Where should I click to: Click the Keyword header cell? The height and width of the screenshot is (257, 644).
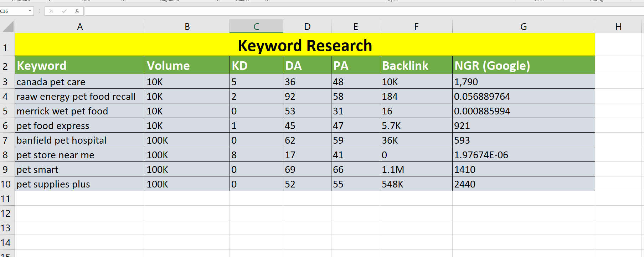(80, 65)
